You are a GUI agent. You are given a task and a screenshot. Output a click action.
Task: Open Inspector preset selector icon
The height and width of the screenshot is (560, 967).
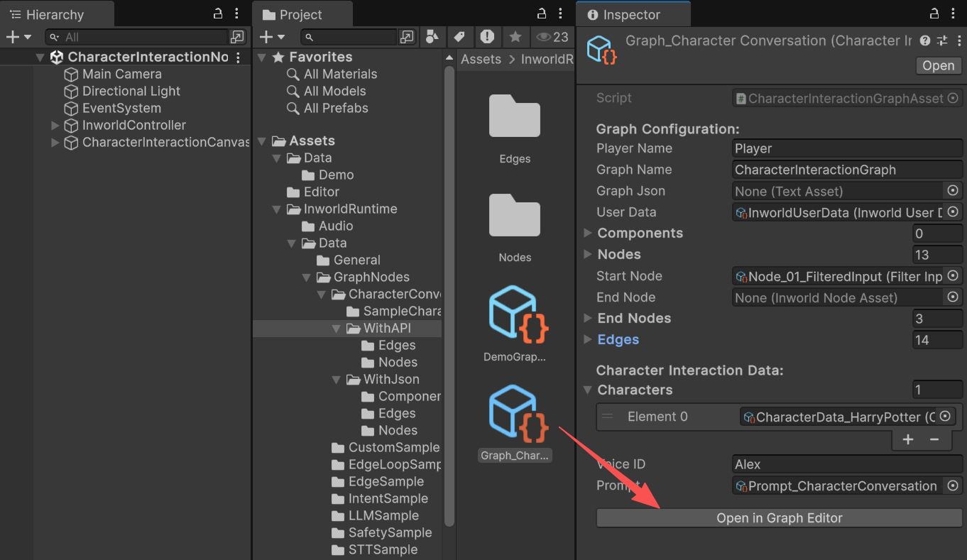pos(942,41)
